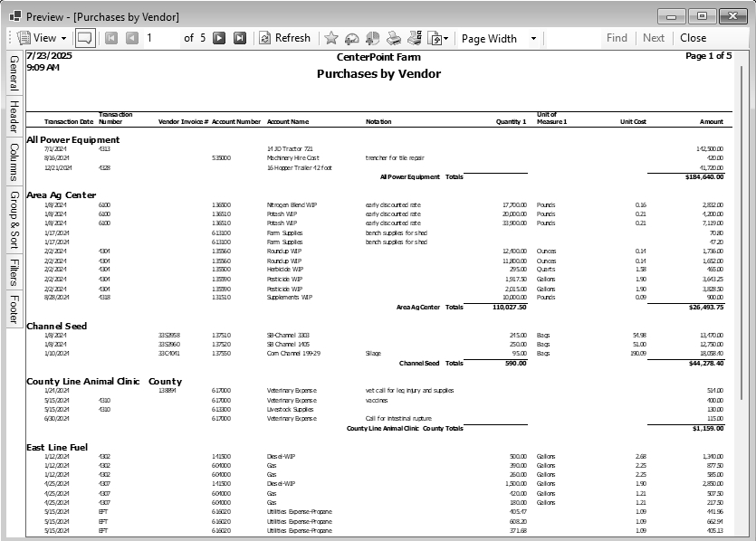Screen dimensions: 756x541
Task: Toggle the comment box toolbar button
Action: point(84,38)
